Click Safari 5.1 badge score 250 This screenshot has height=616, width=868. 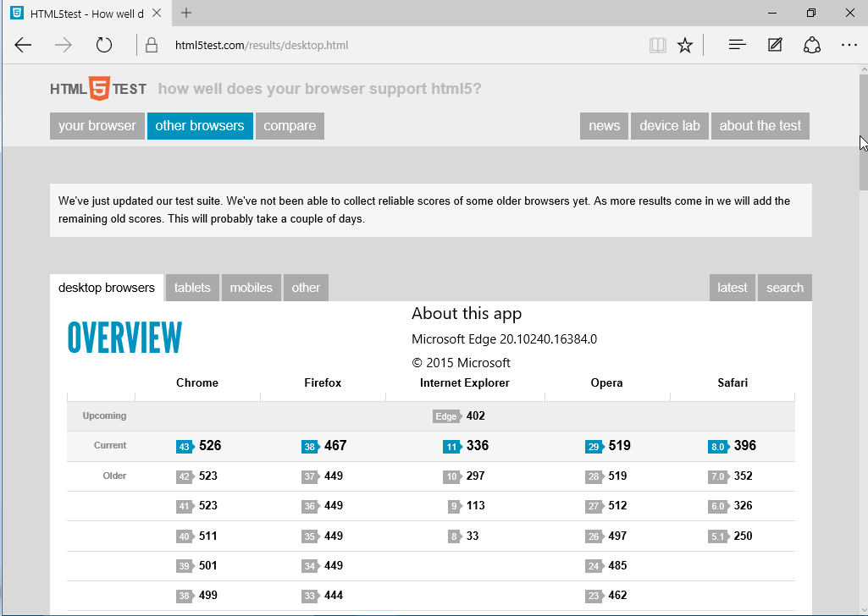tap(719, 536)
